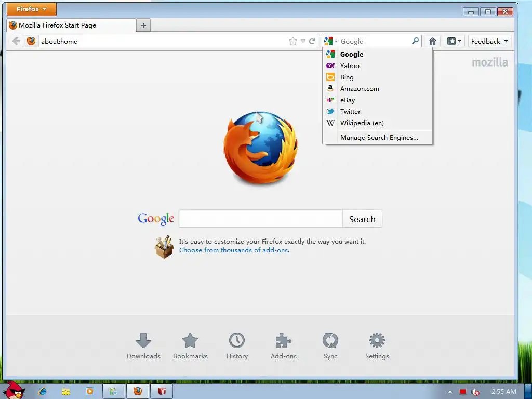Open History from the start page
532x399 pixels.
click(x=237, y=346)
